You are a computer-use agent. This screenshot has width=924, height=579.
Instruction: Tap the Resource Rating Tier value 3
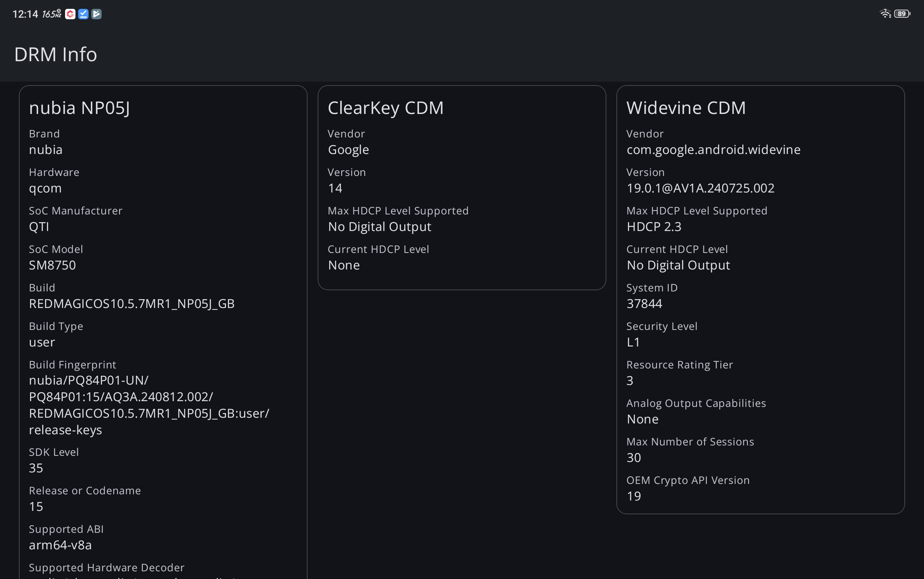click(x=630, y=381)
